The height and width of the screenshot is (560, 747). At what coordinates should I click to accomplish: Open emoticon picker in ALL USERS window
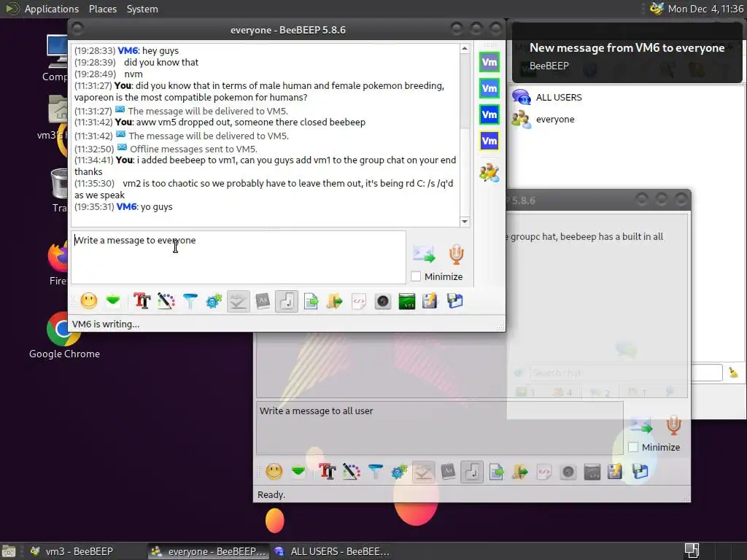click(x=274, y=472)
